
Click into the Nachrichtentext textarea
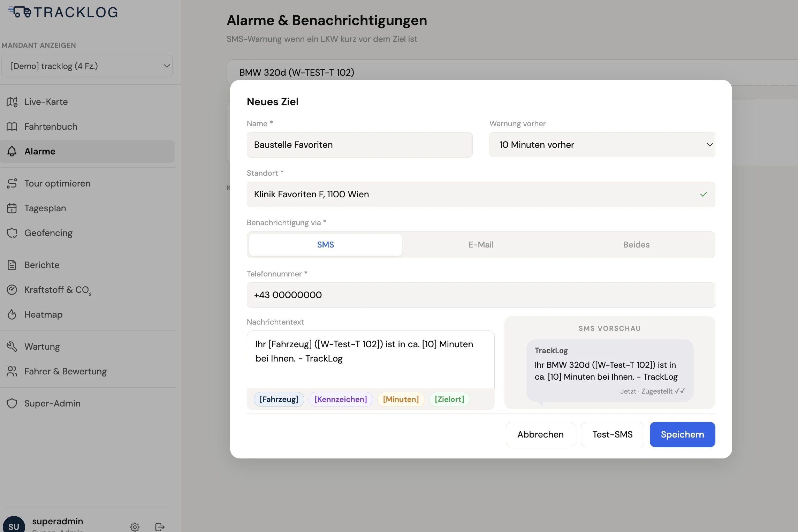[371, 359]
